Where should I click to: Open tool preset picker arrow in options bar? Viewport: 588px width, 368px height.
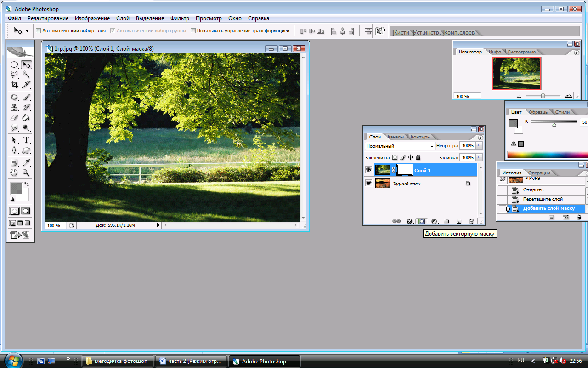pyautogui.click(x=27, y=31)
